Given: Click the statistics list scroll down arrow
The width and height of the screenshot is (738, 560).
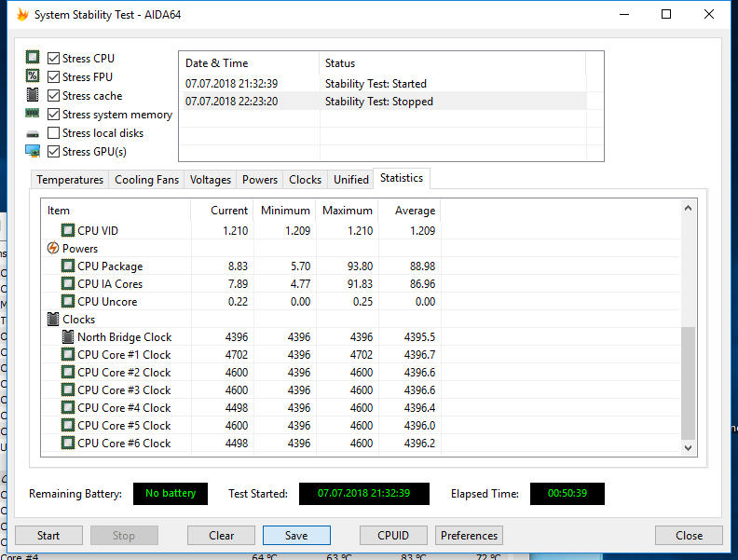Looking at the screenshot, I should [x=688, y=447].
